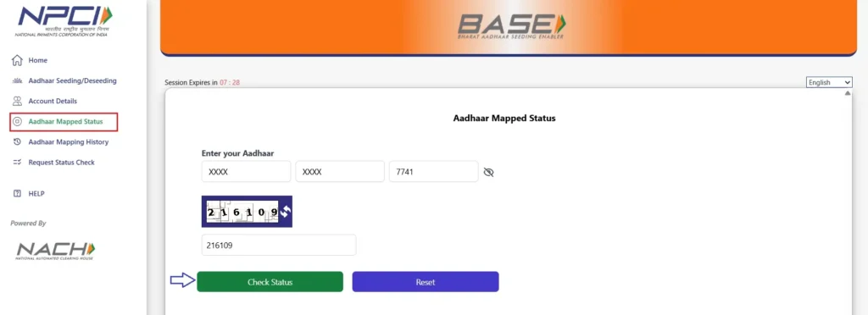The image size is (868, 315).
Task: Click the scrollbar up arrow
Action: point(848,93)
